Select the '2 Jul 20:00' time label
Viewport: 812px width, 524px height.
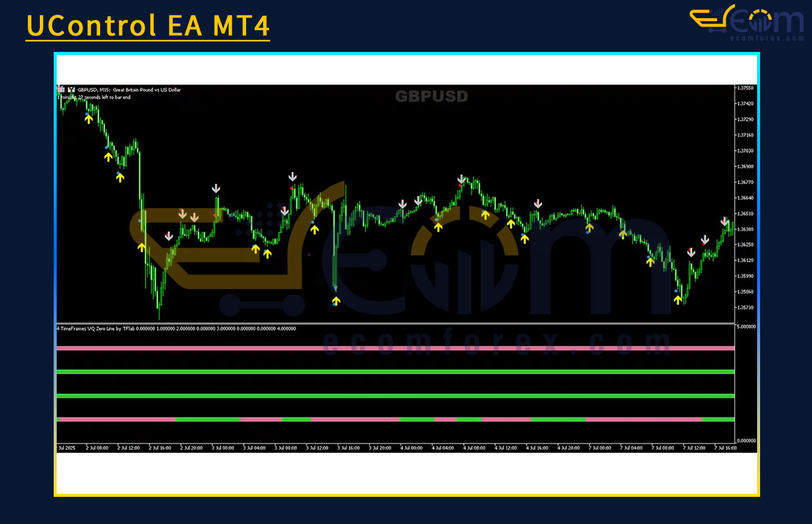191,448
